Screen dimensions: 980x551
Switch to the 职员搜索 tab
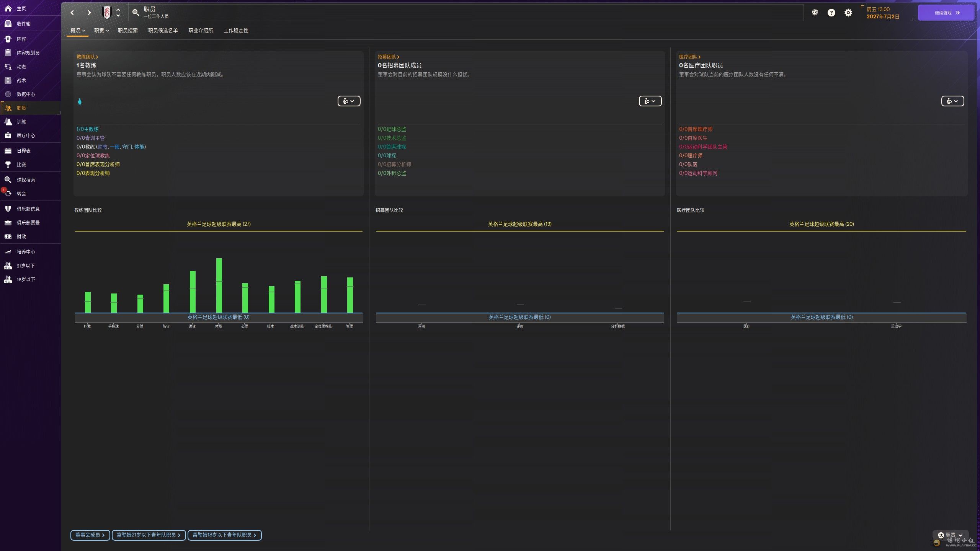point(128,31)
